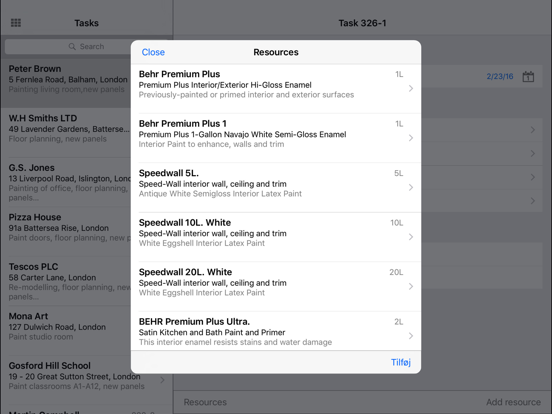Close the Resources dialog
552x414 pixels.
pos(153,52)
